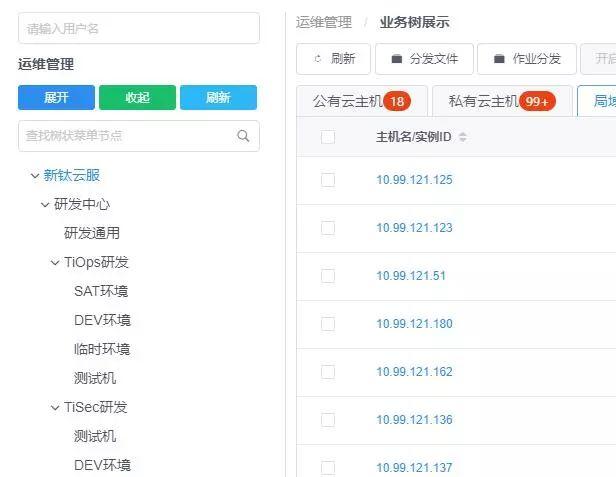Open host link 10.99.121.180
This screenshot has width=616, height=477.
[x=414, y=324]
